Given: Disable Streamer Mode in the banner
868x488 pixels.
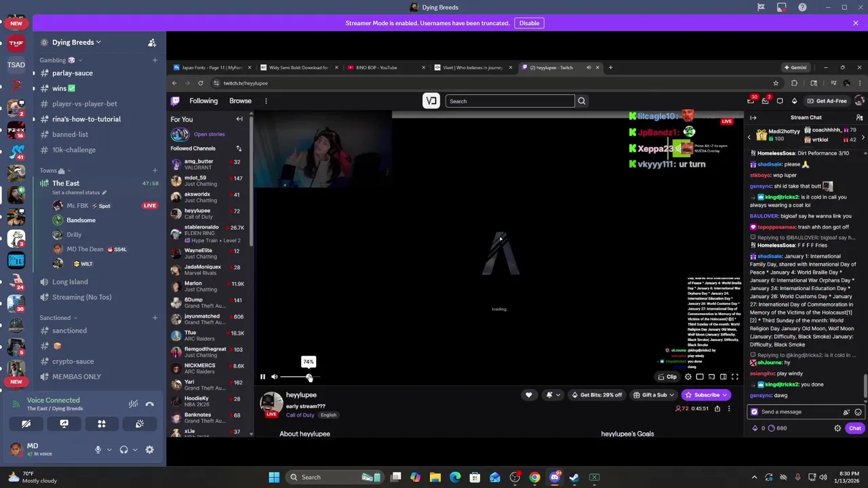Looking at the screenshot, I should [529, 23].
